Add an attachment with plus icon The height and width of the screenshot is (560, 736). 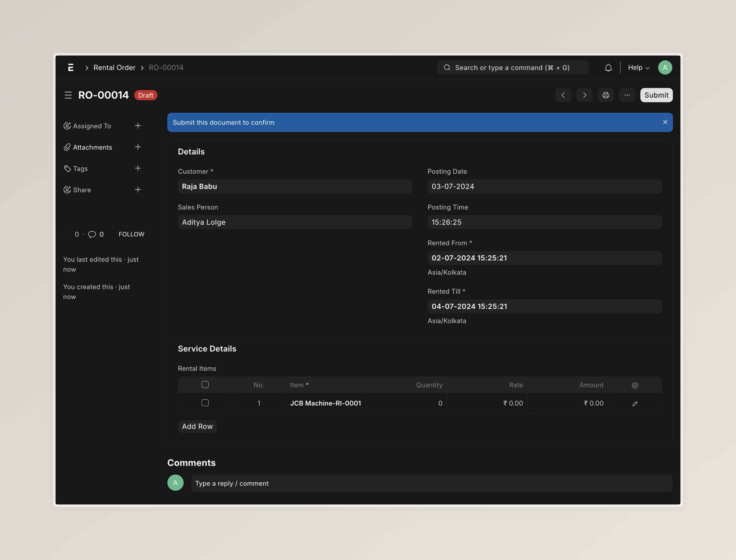point(138,147)
